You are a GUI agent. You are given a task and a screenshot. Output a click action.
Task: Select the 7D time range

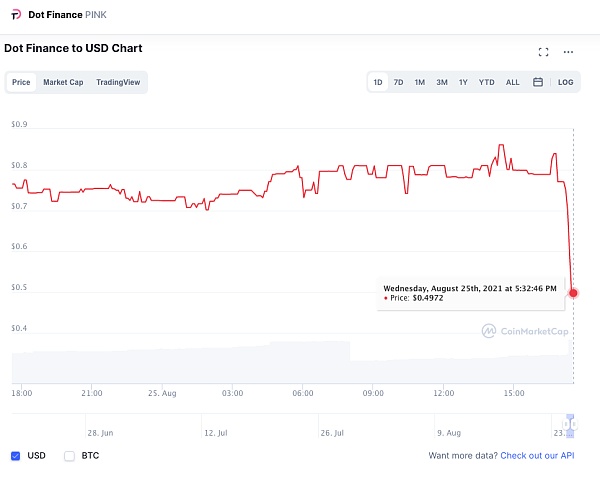click(398, 82)
